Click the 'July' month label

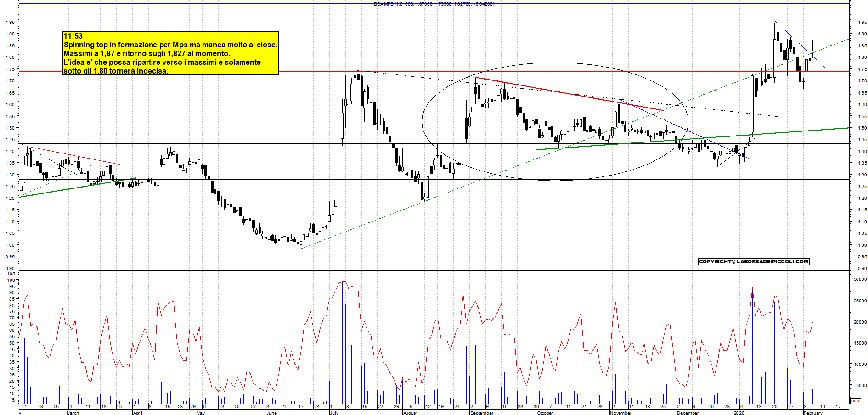pyautogui.click(x=334, y=413)
